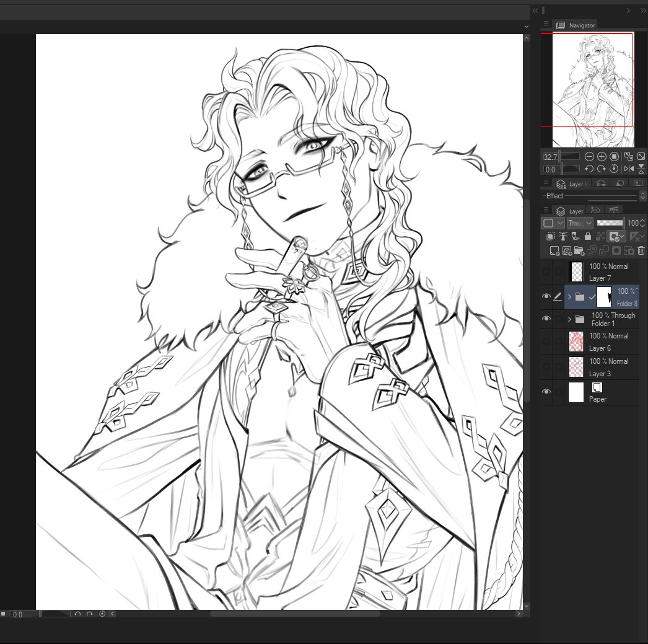Flip the canvas horizontally in Navigator
The image size is (648, 644).
point(629,169)
